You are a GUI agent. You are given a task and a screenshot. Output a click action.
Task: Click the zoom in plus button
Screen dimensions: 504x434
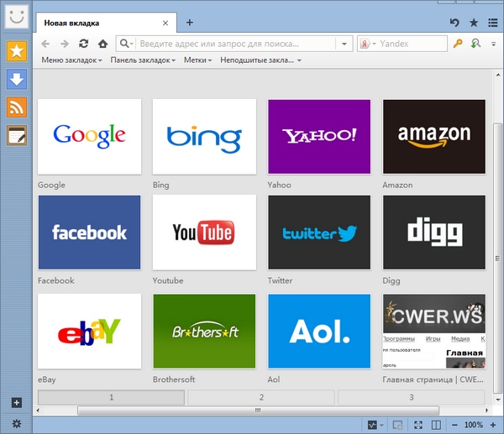tap(492, 425)
